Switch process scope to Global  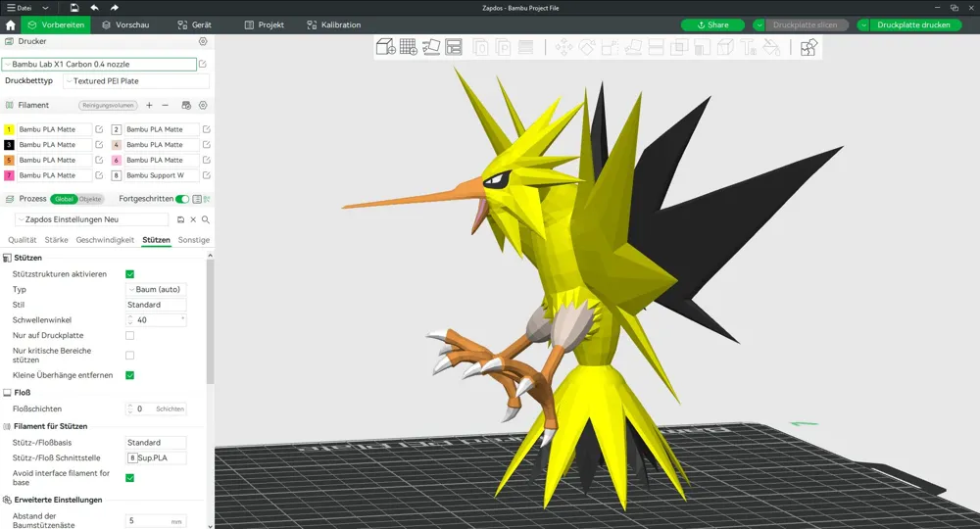pos(64,199)
